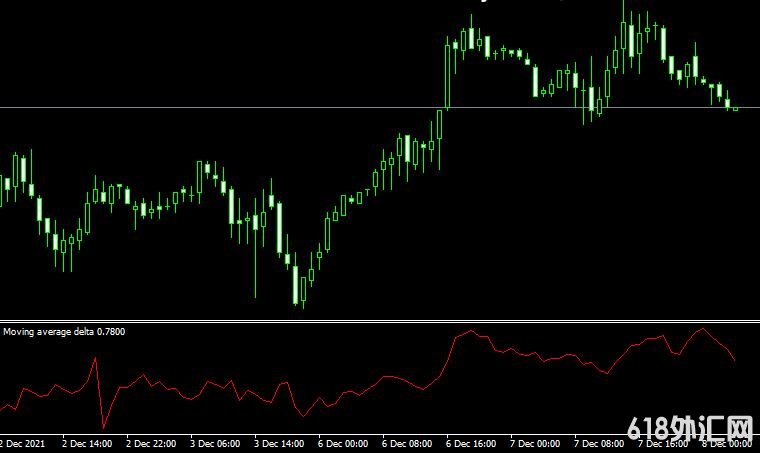Click the "2 Dec 22:00" time axis label
The image size is (760, 453).
[x=151, y=444]
